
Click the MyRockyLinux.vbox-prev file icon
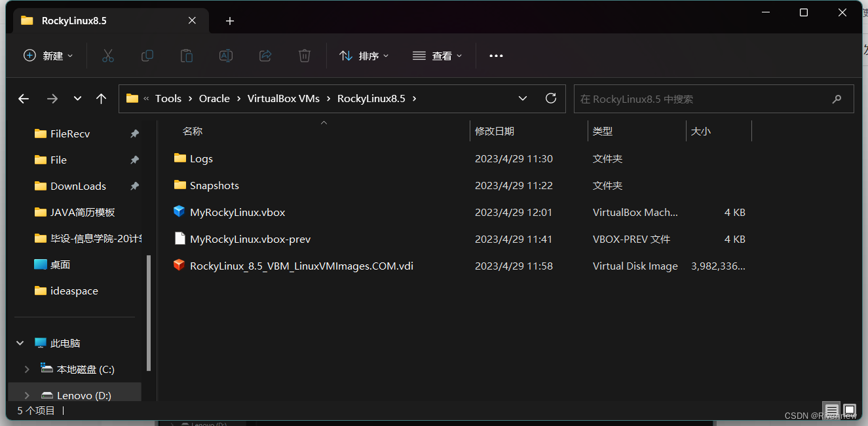pos(179,239)
